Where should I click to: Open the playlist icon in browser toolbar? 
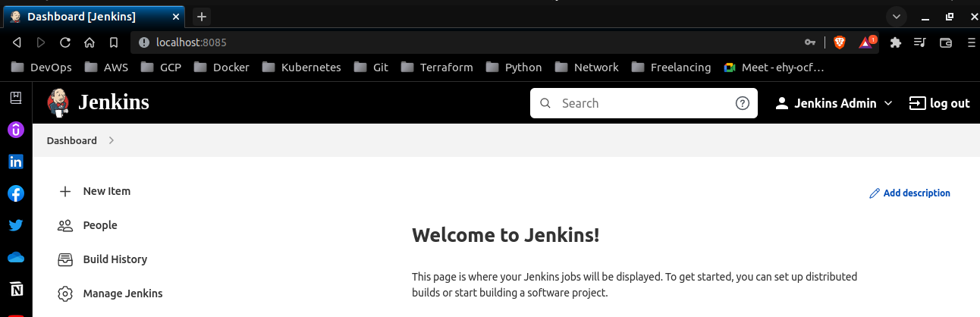[x=920, y=42]
